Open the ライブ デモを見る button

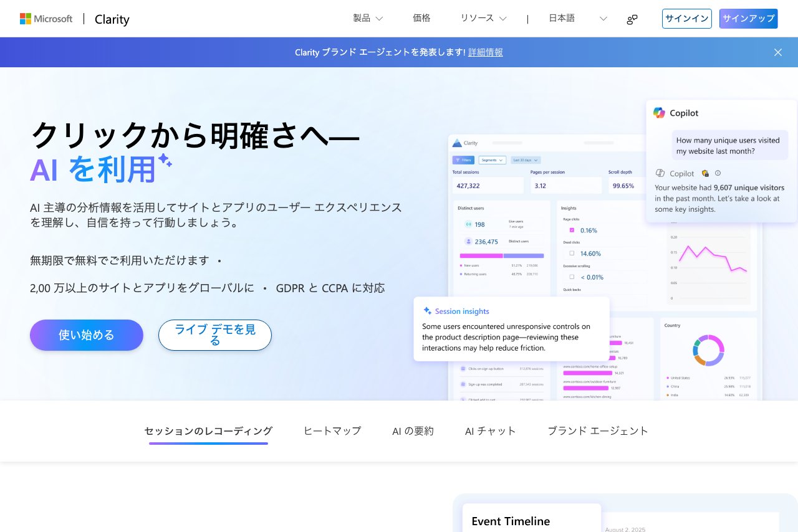215,335
